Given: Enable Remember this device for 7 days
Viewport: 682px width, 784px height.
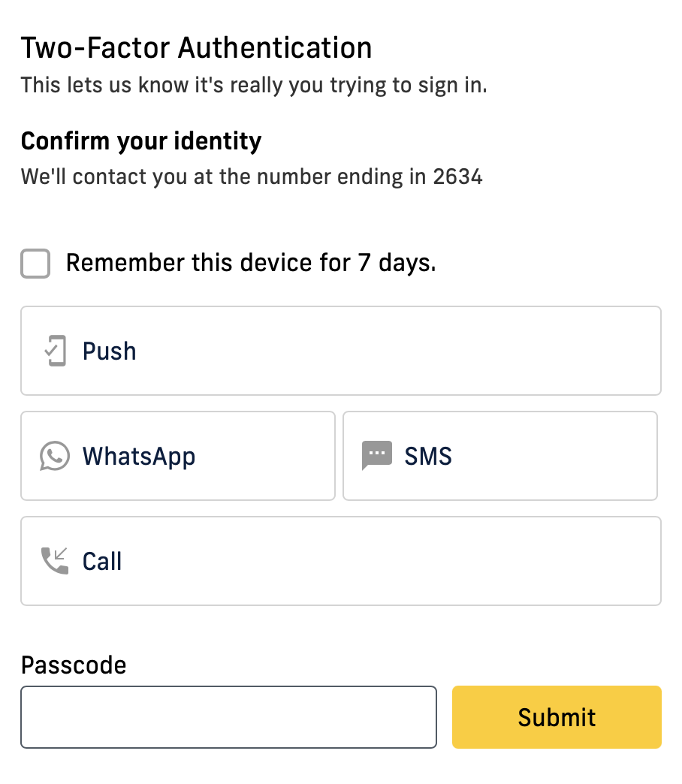Looking at the screenshot, I should click(x=35, y=263).
